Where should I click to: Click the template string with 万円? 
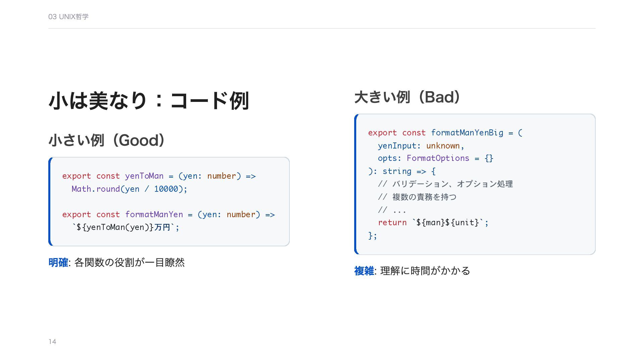click(x=126, y=227)
